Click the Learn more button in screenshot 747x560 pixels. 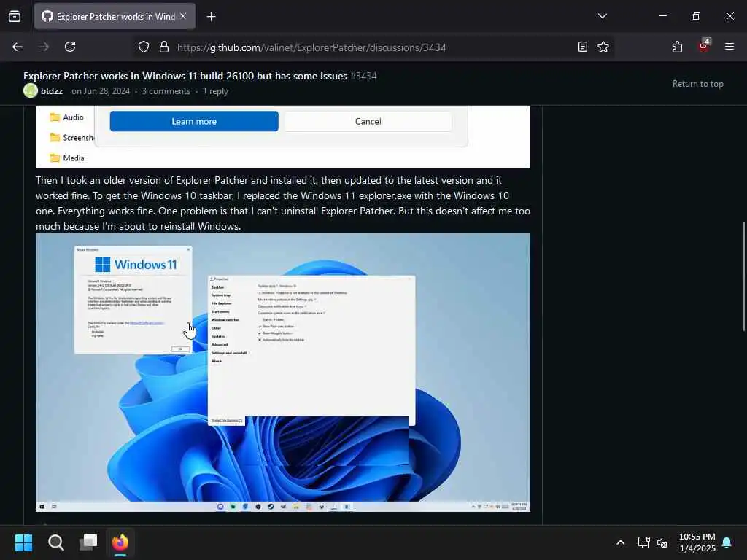coord(194,122)
